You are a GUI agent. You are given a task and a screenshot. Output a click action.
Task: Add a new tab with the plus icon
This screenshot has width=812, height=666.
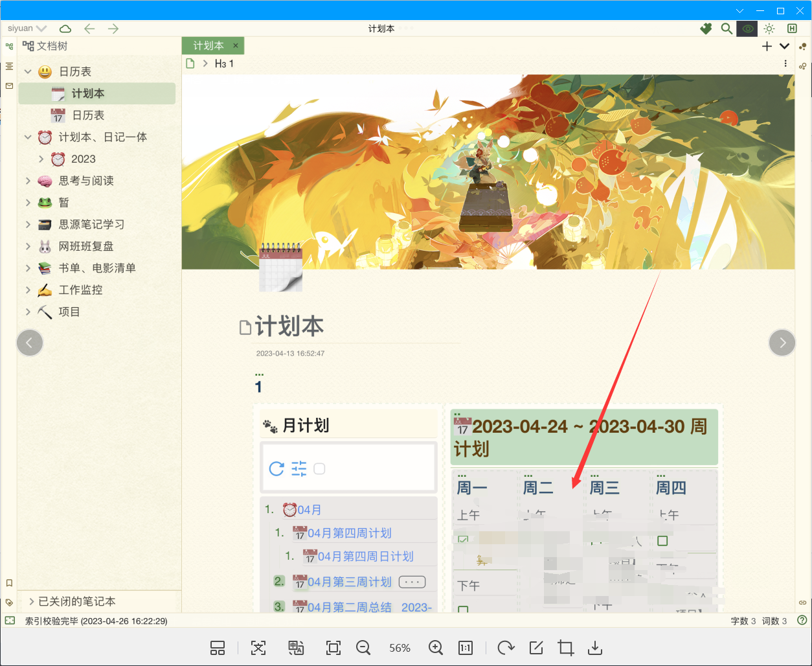767,46
